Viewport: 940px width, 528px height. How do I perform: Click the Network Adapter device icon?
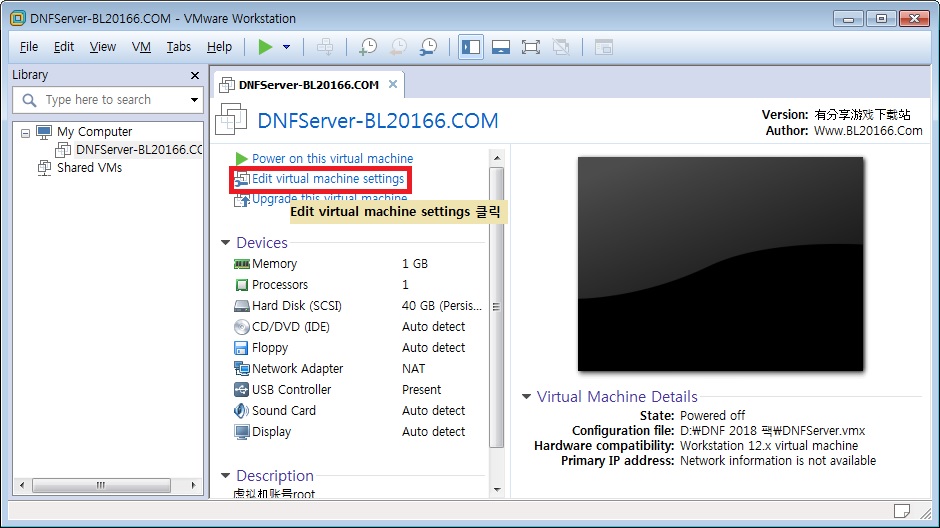pyautogui.click(x=242, y=369)
